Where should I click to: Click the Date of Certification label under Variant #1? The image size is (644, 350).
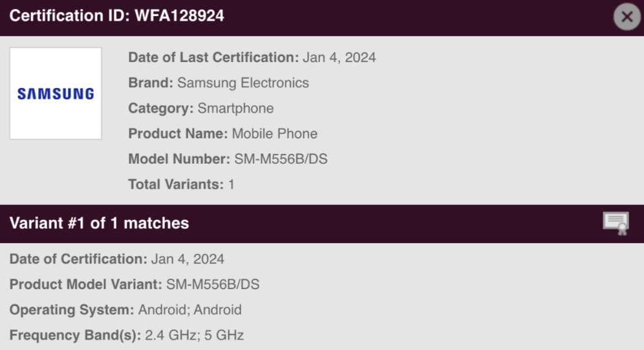click(78, 259)
